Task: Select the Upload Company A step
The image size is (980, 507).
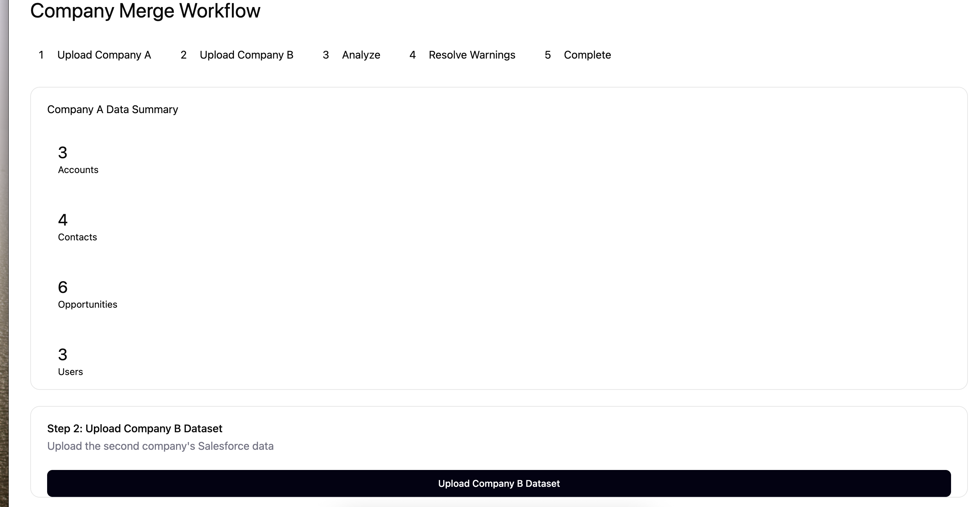Action: 104,55
